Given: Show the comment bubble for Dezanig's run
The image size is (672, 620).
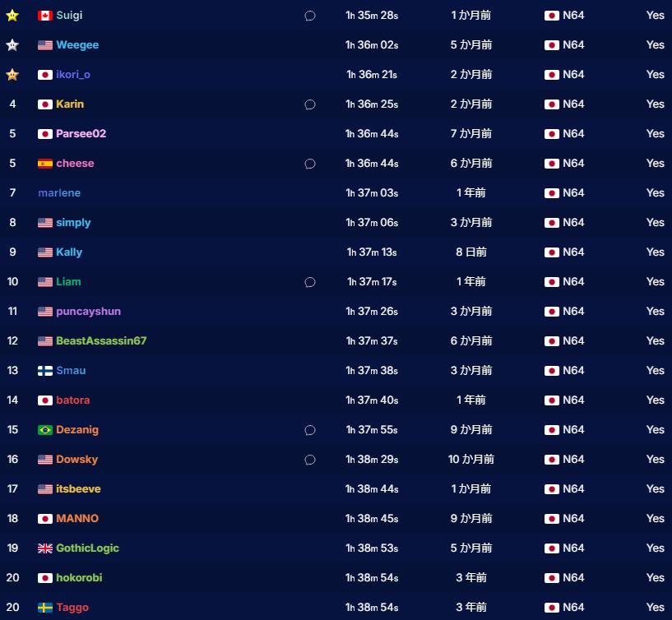Looking at the screenshot, I should pyautogui.click(x=310, y=430).
